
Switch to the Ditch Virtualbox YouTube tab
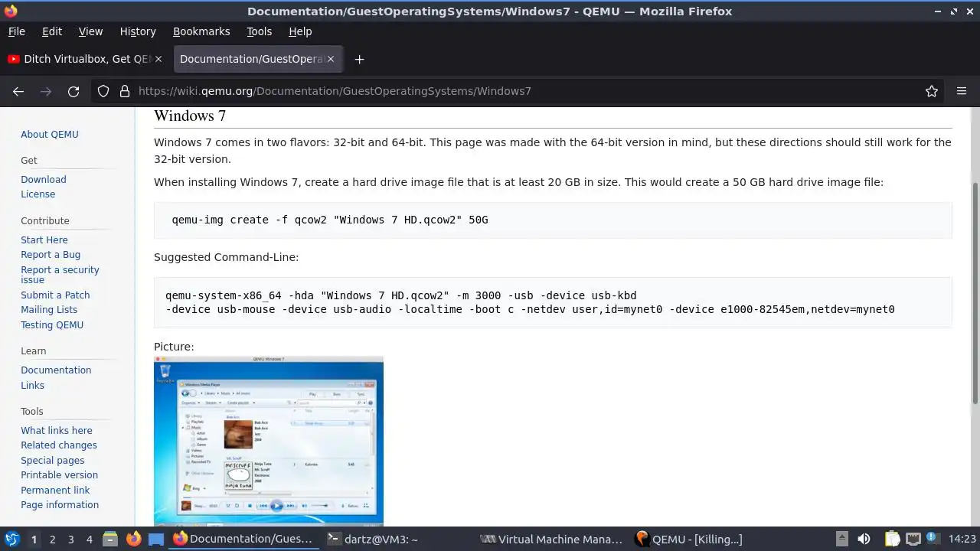84,59
